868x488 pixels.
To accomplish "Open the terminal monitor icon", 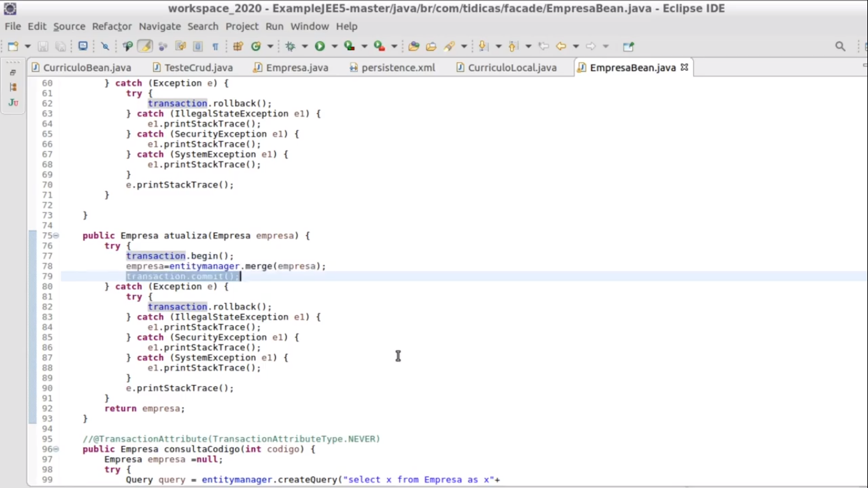I will (x=83, y=46).
